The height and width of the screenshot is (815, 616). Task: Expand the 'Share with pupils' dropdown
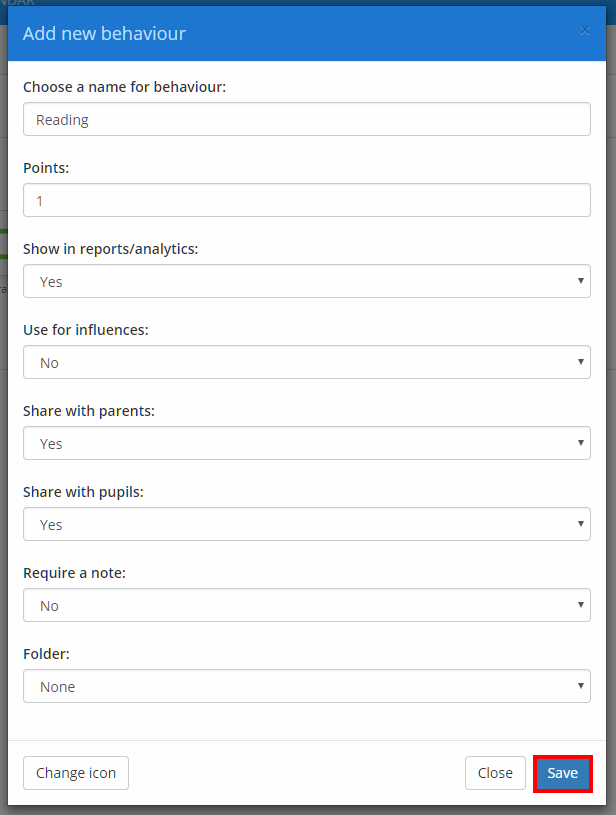click(306, 524)
